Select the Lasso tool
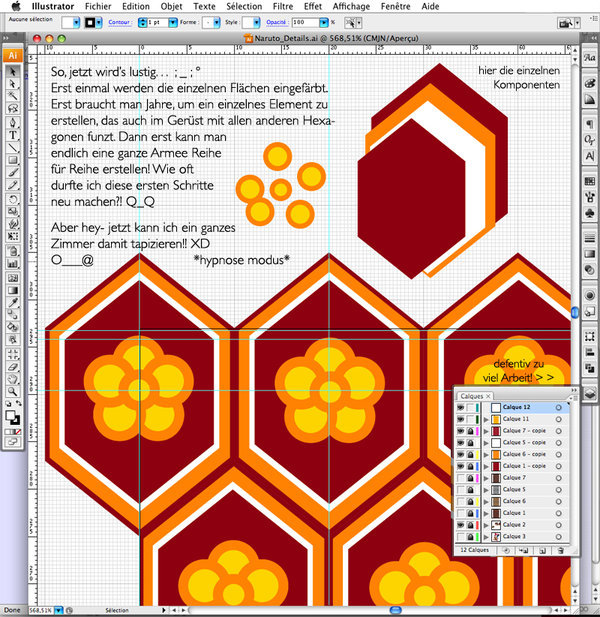Image resolution: width=600 pixels, height=617 pixels. 13,108
